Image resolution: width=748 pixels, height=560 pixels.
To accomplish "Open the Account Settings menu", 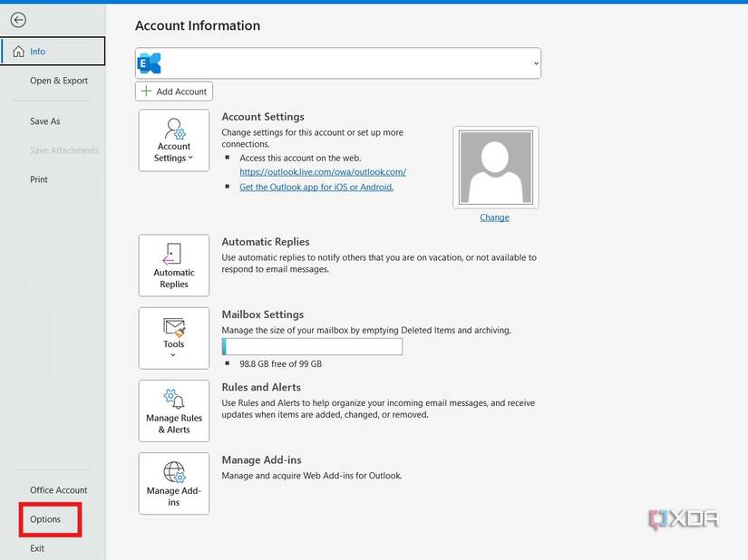I will 172,139.
